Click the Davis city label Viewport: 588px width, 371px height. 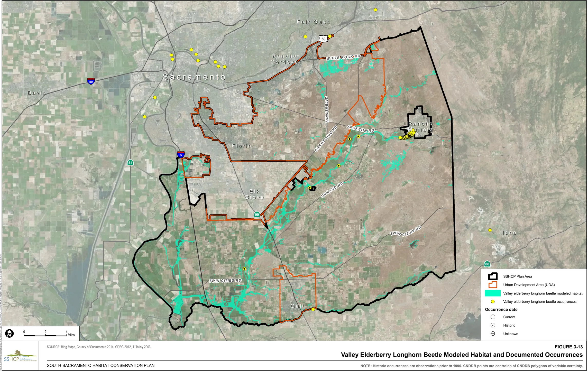tap(37, 93)
